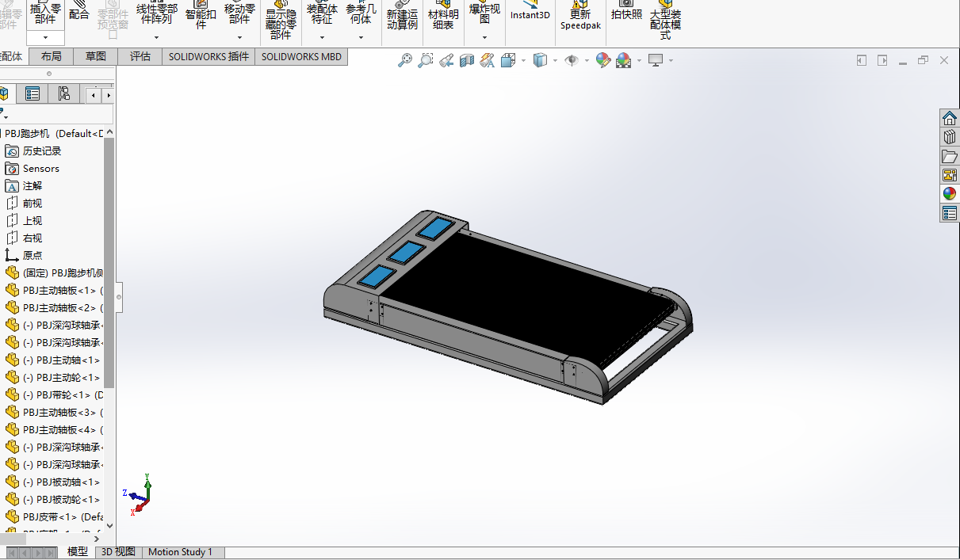Click the Display Style cube icon

pyautogui.click(x=540, y=60)
